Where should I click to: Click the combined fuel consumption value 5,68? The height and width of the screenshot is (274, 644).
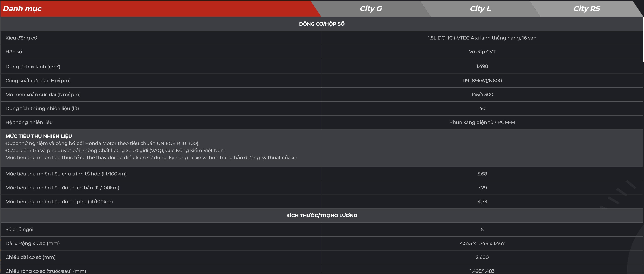(x=482, y=174)
